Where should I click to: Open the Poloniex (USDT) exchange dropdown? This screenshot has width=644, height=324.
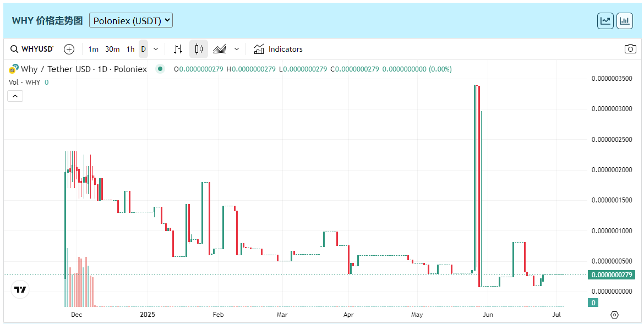point(131,20)
